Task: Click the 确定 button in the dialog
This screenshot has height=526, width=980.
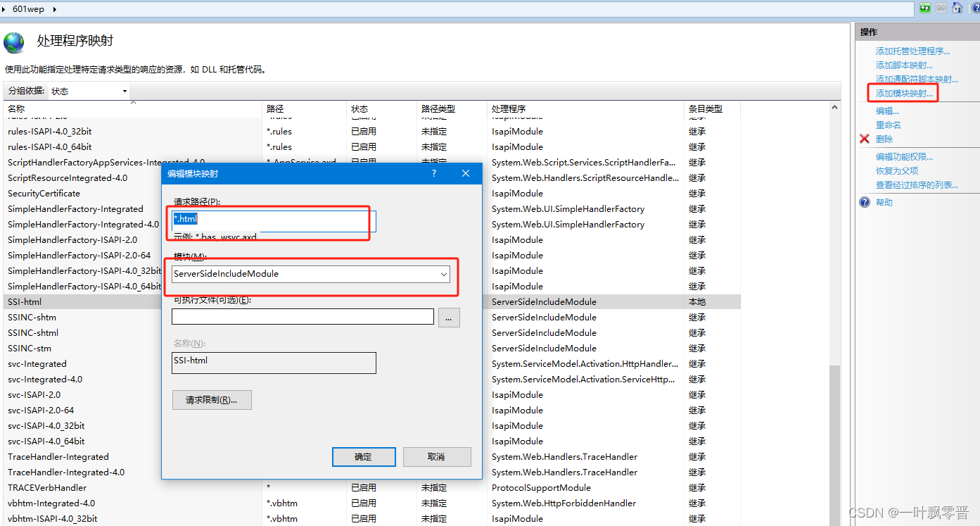Action: pyautogui.click(x=365, y=457)
